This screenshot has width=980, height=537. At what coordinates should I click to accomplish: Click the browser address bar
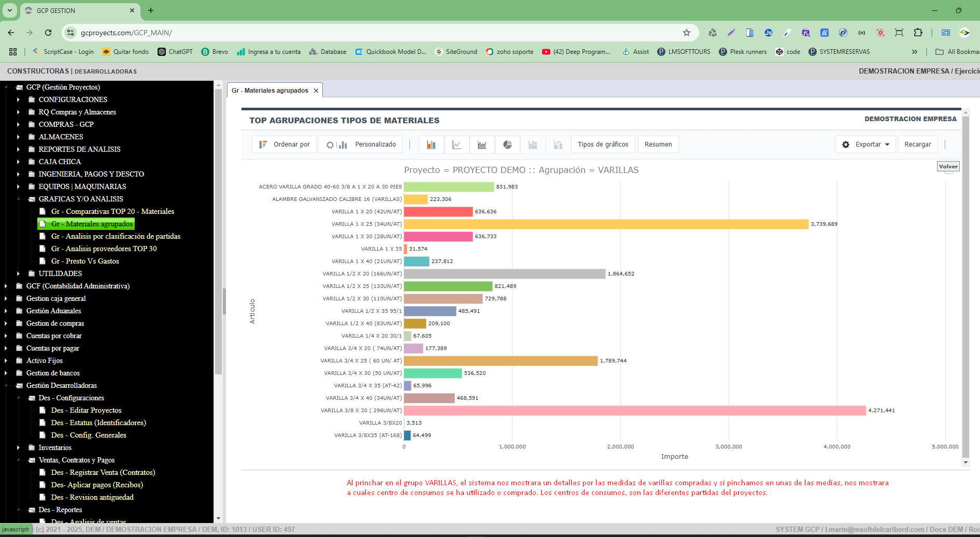tap(363, 33)
